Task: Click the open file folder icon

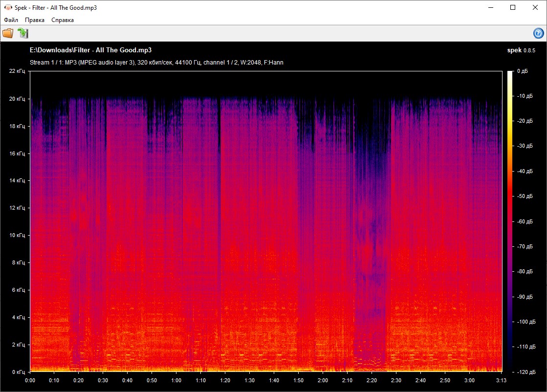Action: (8, 33)
